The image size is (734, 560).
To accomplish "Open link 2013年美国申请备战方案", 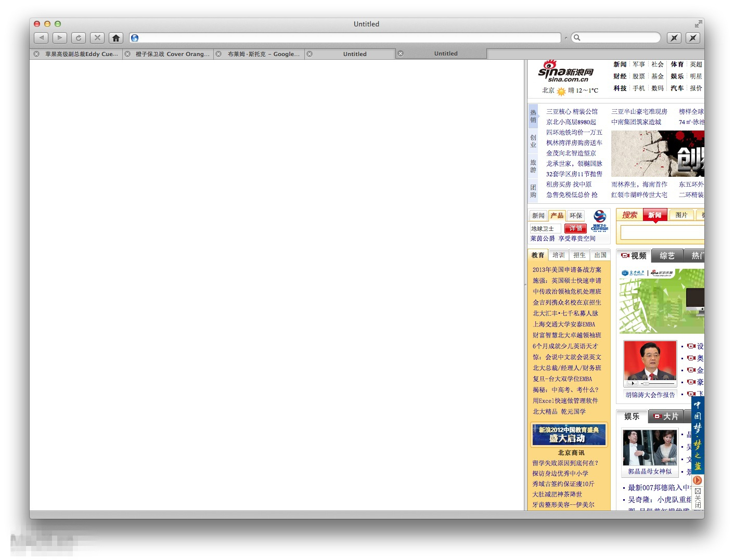I will pos(567,270).
